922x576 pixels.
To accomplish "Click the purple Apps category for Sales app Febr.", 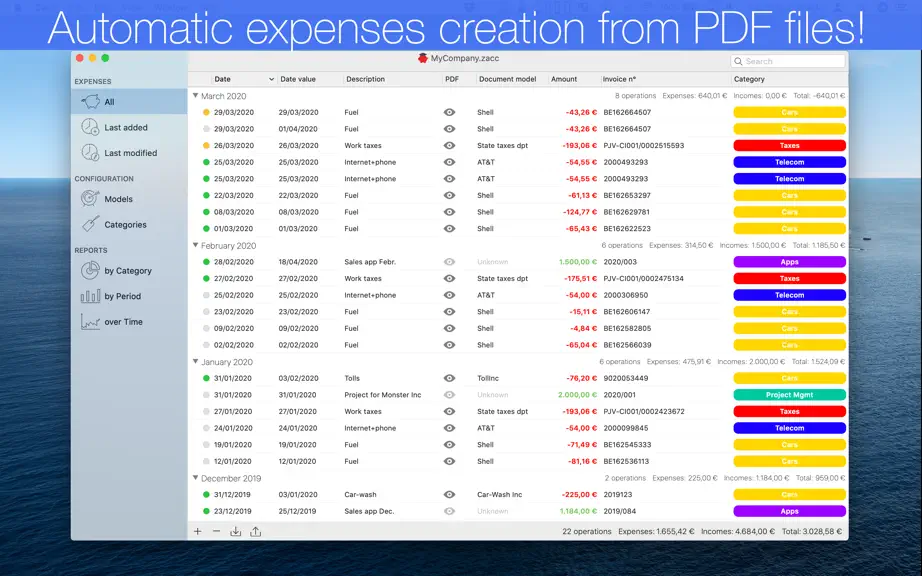I will (x=789, y=262).
